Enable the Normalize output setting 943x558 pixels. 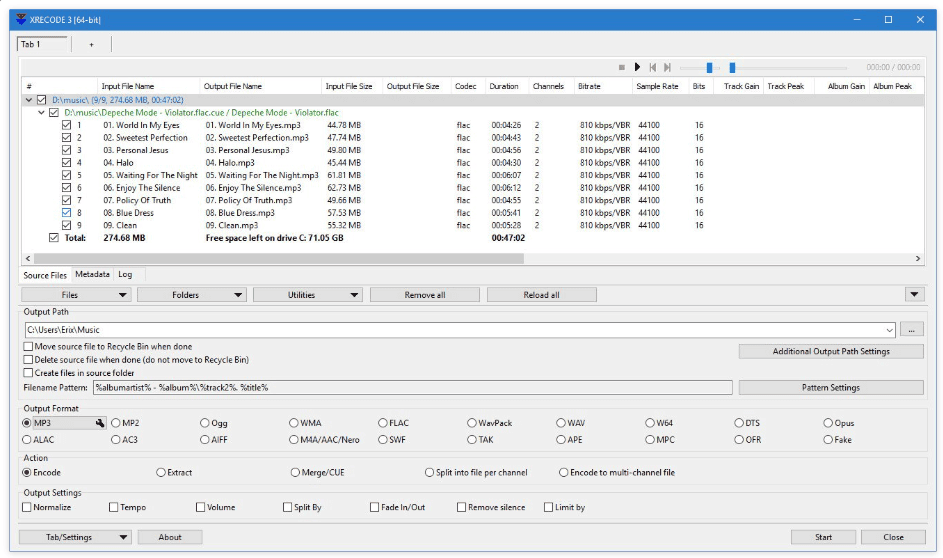27,507
